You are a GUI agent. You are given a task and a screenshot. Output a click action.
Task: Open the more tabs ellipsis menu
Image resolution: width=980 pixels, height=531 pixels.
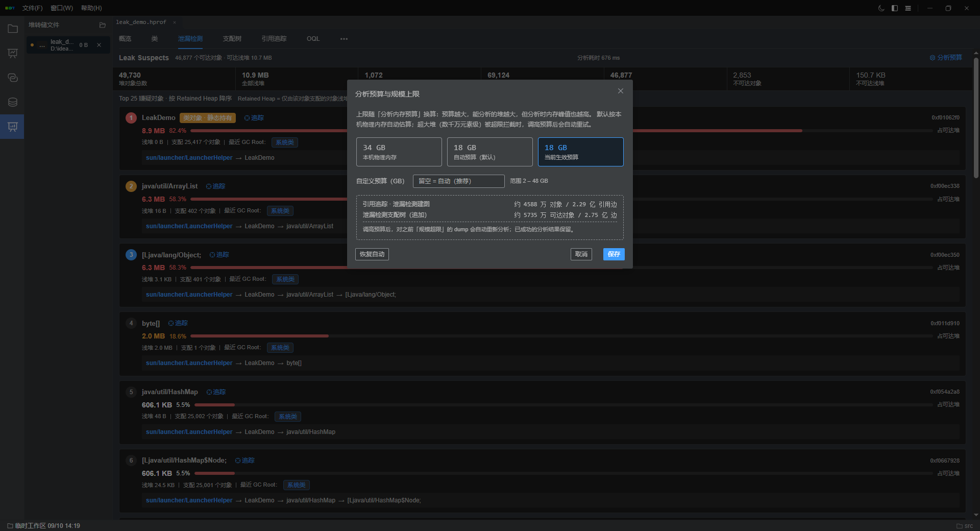tap(344, 39)
